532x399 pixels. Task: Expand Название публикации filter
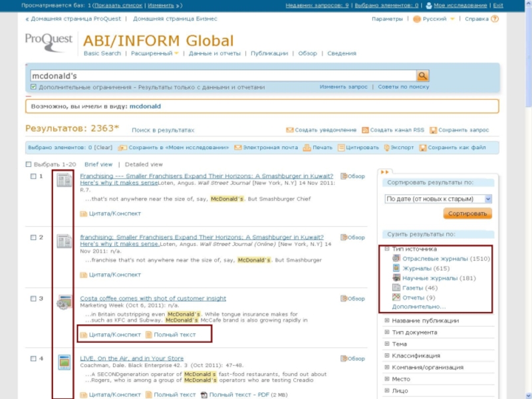pyautogui.click(x=387, y=321)
